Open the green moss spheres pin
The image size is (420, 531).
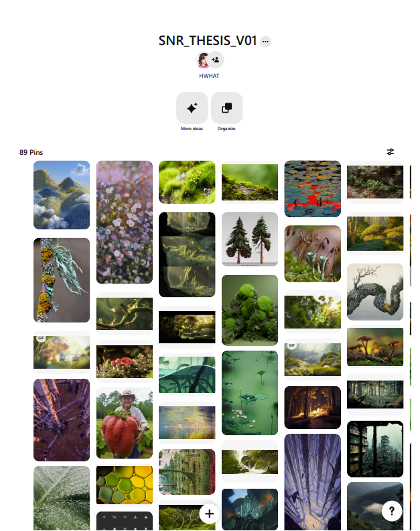click(250, 310)
